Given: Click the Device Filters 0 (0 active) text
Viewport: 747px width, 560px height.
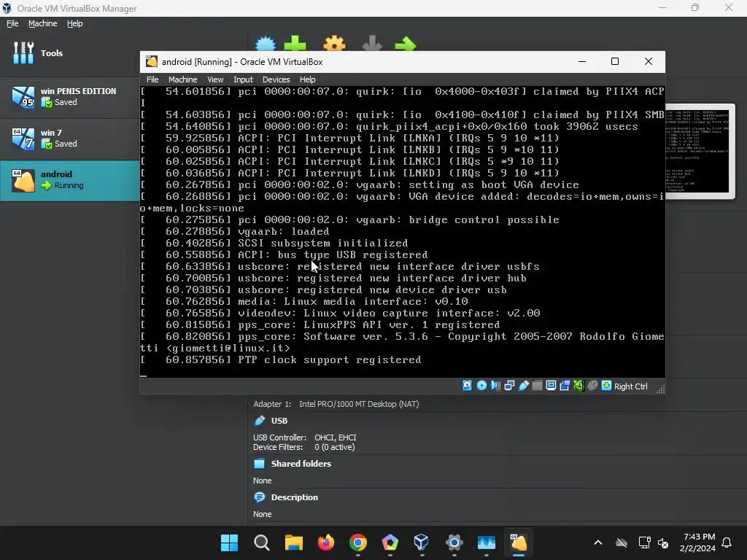Looking at the screenshot, I should [303, 447].
